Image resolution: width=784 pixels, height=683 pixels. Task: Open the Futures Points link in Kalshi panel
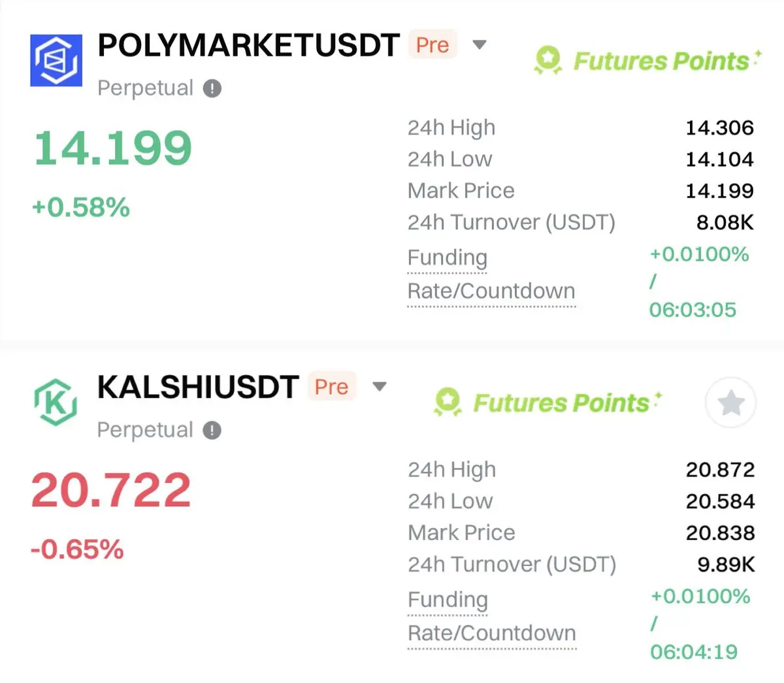click(x=561, y=403)
